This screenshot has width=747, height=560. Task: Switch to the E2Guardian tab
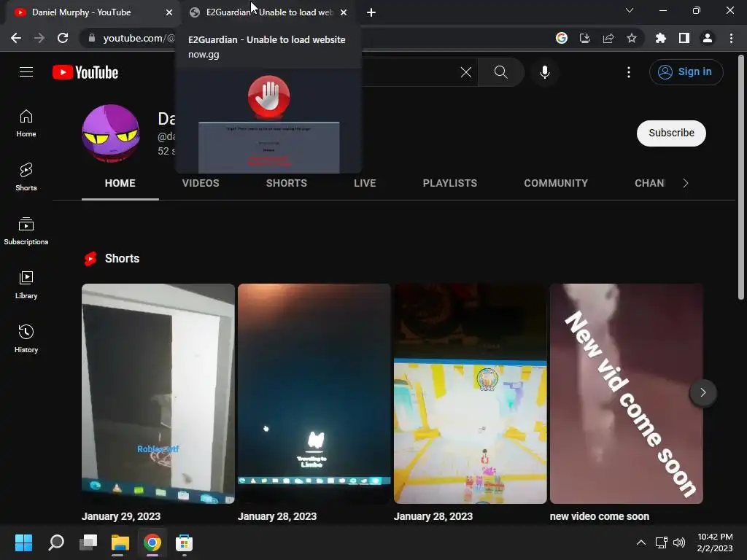point(268,12)
